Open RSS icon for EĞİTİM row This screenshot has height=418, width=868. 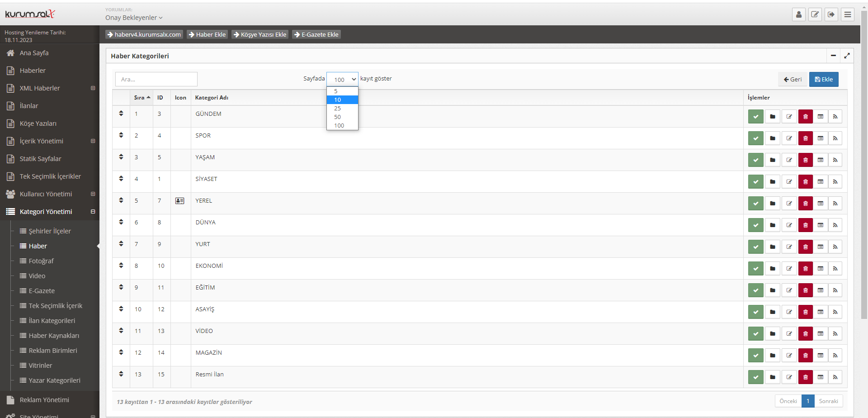pos(835,290)
